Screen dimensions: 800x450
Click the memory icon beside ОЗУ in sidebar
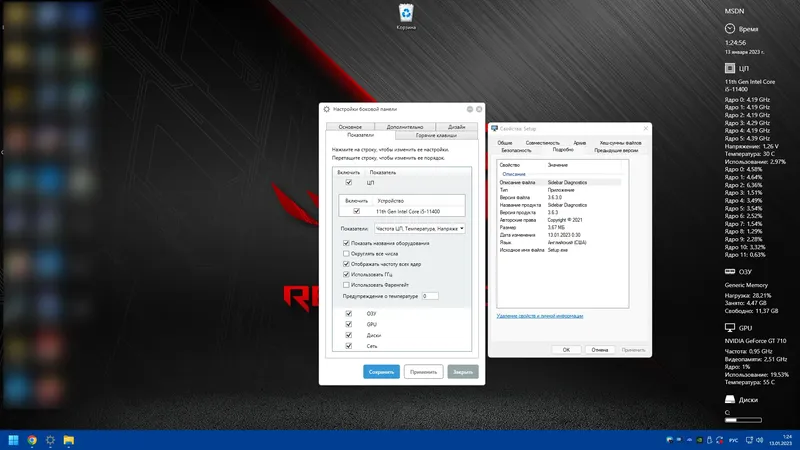[730, 271]
